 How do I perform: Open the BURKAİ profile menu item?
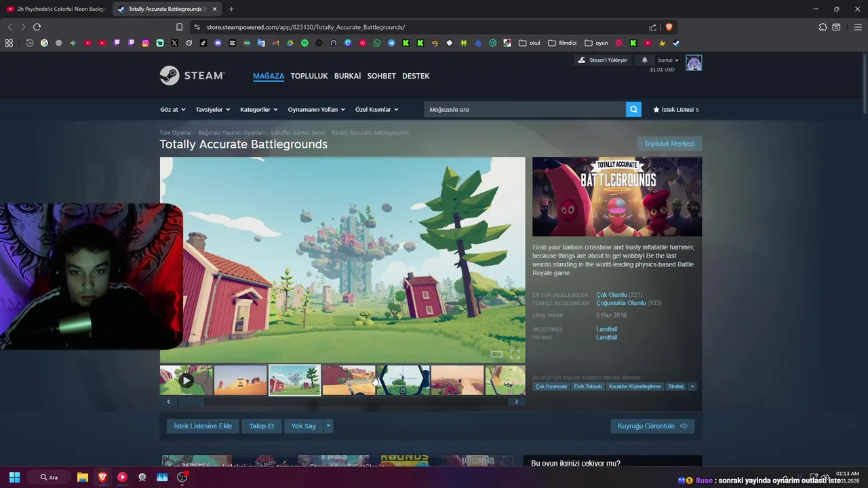click(x=347, y=76)
